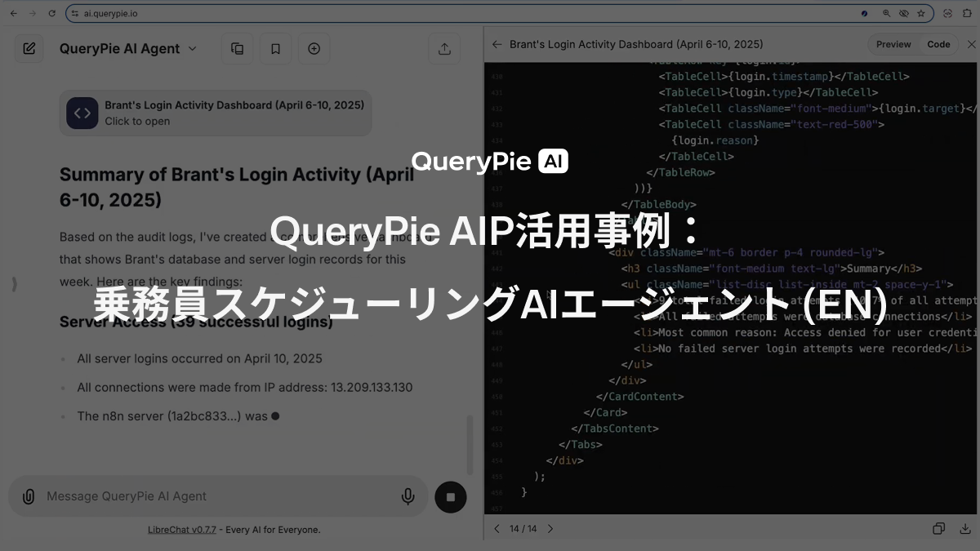Click the browser forward arrow
The width and height of the screenshot is (980, 551).
33,13
